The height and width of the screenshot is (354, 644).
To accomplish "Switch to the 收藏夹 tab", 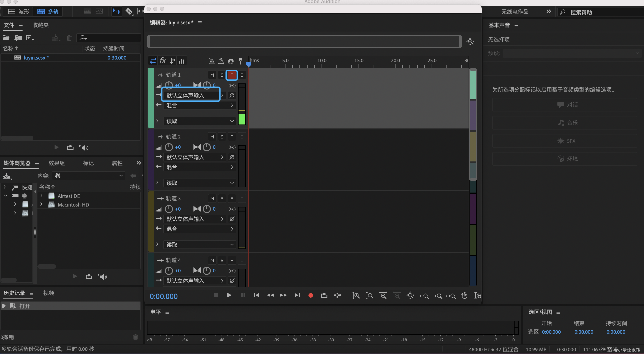I will 41,25.
